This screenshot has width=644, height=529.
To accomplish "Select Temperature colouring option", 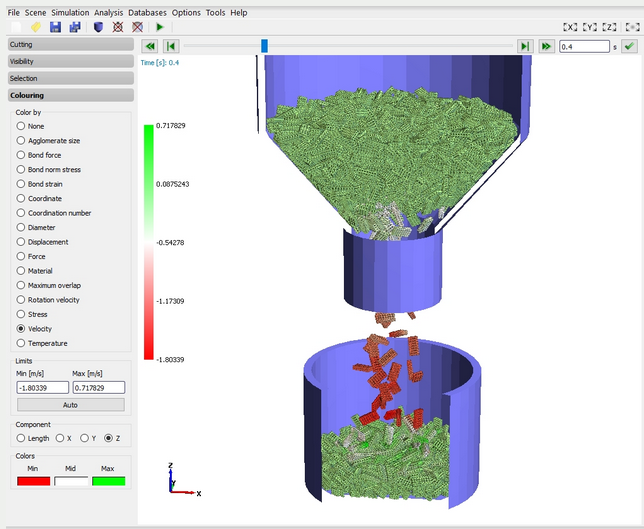I will [x=22, y=343].
